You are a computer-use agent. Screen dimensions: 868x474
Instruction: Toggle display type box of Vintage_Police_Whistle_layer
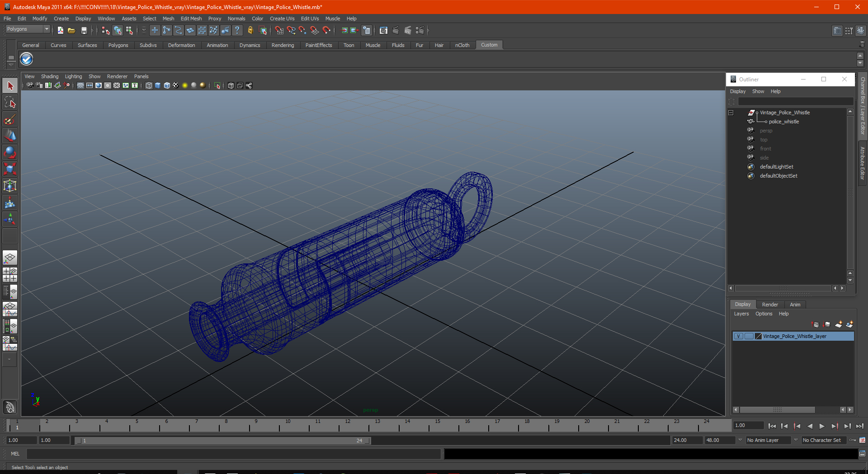(749, 336)
